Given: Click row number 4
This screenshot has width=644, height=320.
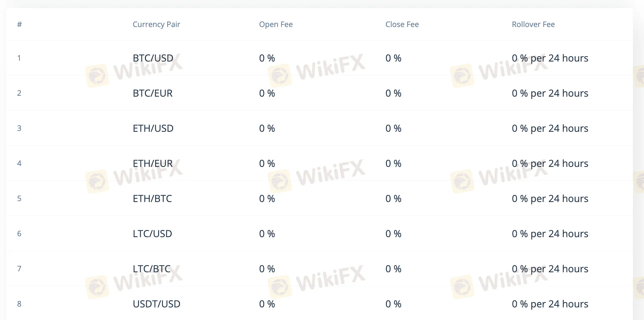Looking at the screenshot, I should (19, 163).
